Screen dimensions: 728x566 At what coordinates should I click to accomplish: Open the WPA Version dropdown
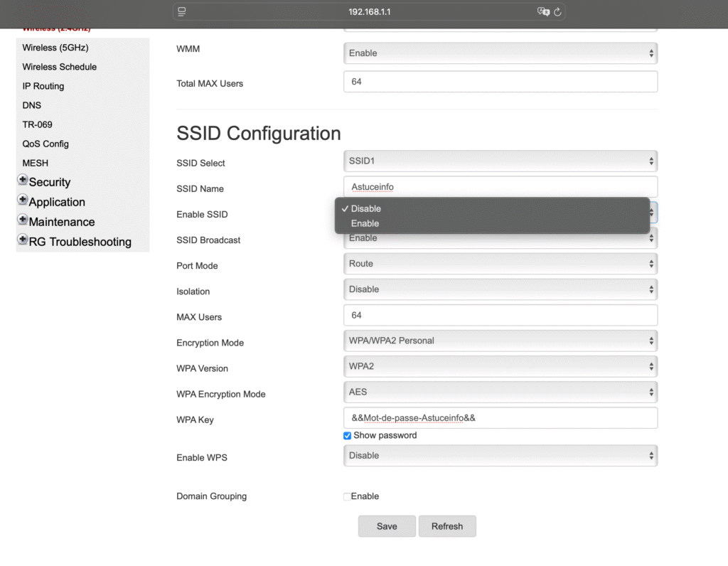click(500, 366)
